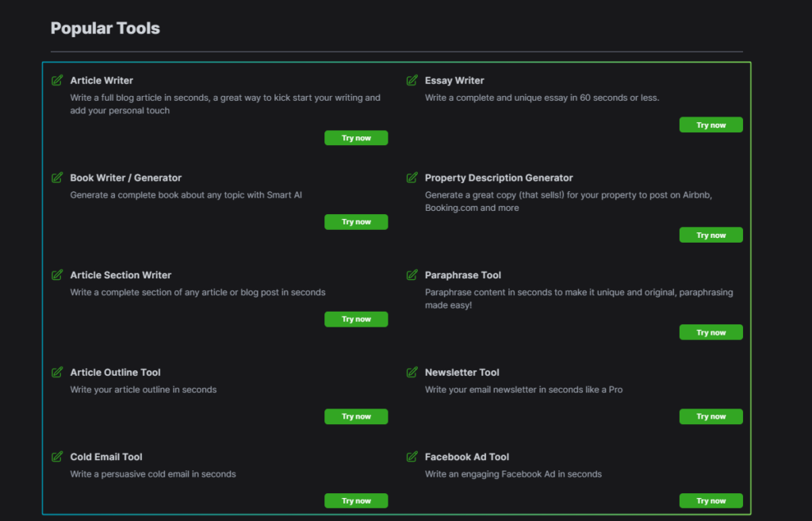This screenshot has width=812, height=521.
Task: Open the Cold Email Tool title link
Action: tap(106, 457)
